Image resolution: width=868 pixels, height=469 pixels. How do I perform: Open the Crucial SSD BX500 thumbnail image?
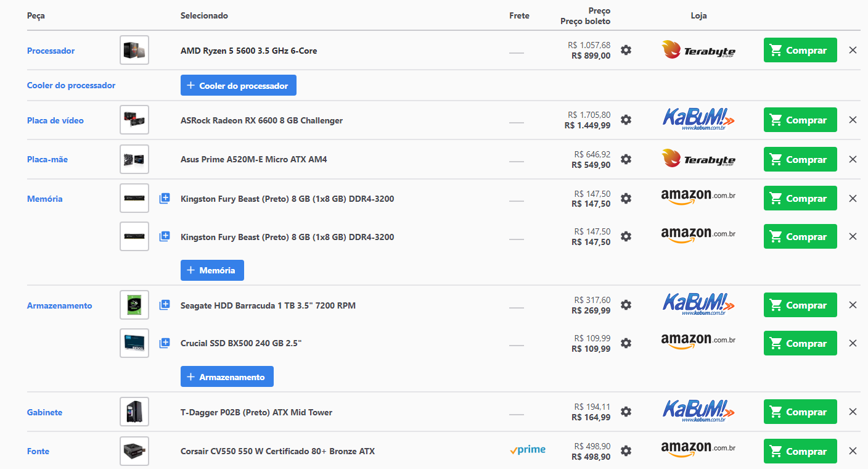tap(134, 343)
